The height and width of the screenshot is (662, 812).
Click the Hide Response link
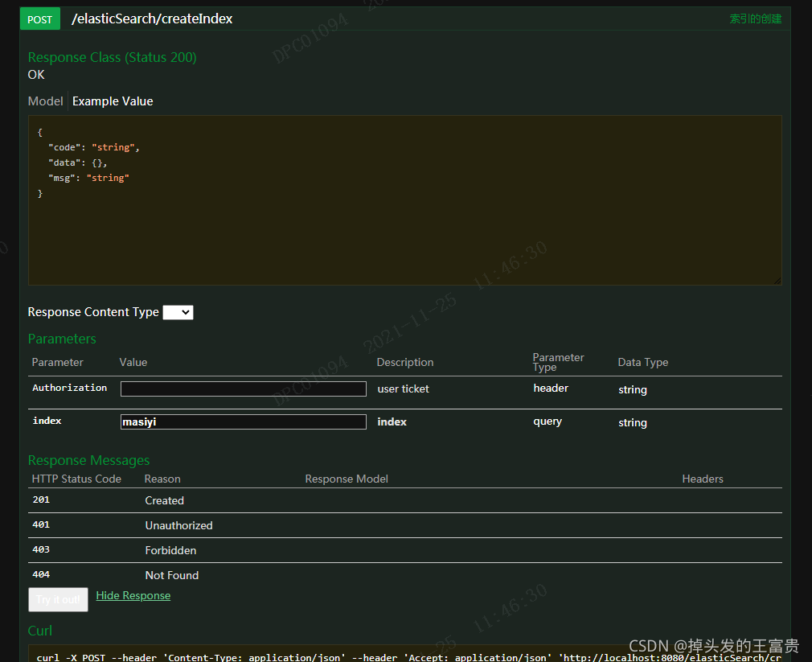click(133, 596)
